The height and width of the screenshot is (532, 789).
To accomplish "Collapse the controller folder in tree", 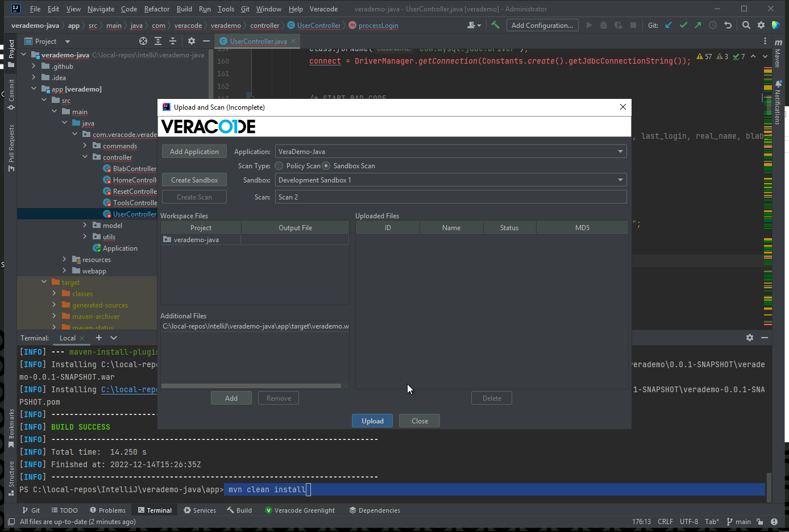I will tap(85, 157).
